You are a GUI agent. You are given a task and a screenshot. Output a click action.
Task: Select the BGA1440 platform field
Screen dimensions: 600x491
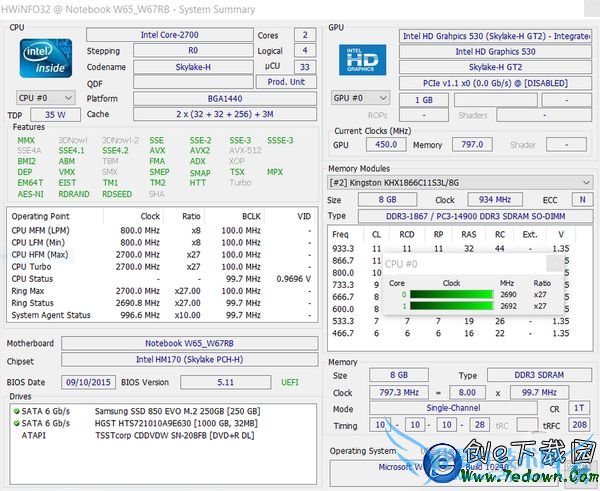point(225,98)
